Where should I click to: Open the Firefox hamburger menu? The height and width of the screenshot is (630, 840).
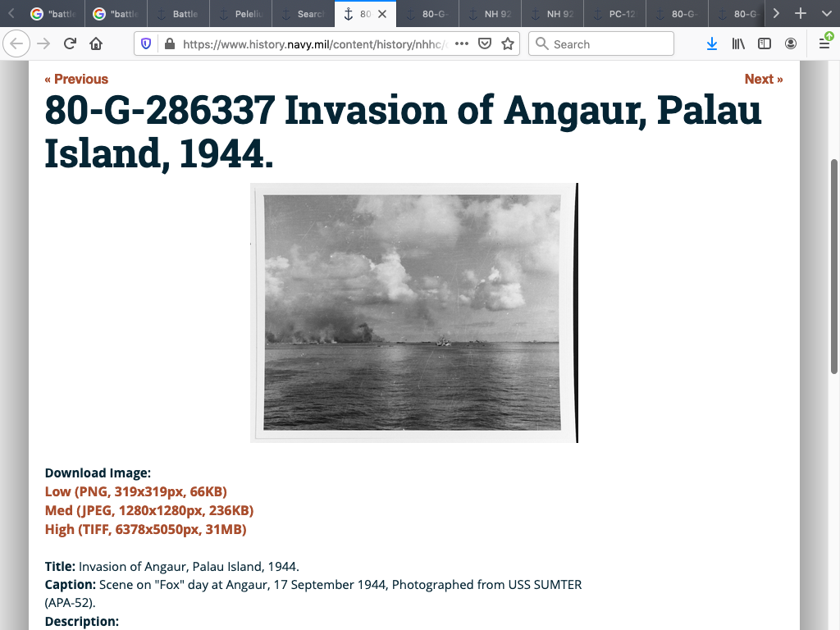(x=824, y=43)
